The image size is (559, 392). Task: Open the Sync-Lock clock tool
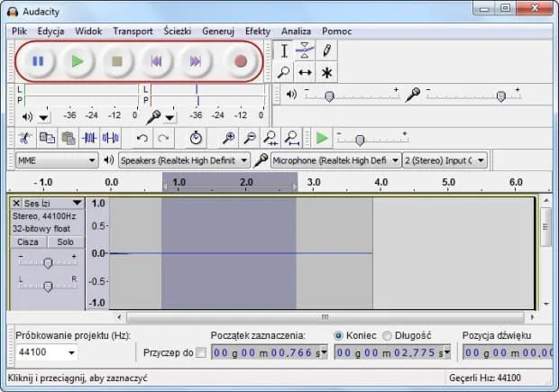(196, 138)
